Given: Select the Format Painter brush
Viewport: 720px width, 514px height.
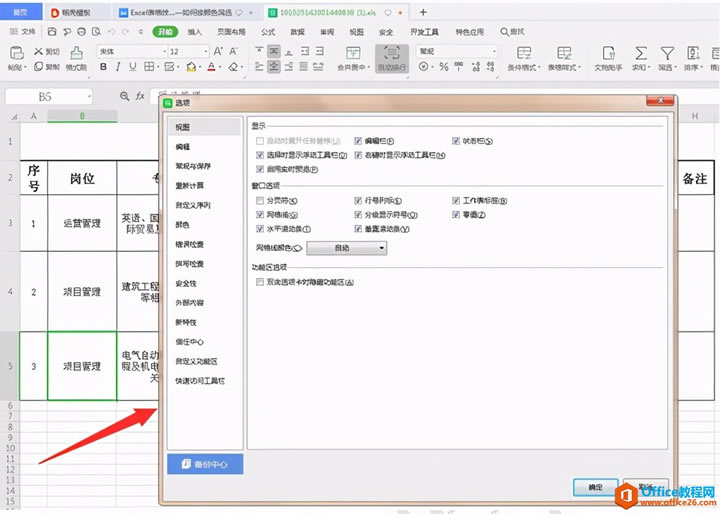Looking at the screenshot, I should [76, 53].
